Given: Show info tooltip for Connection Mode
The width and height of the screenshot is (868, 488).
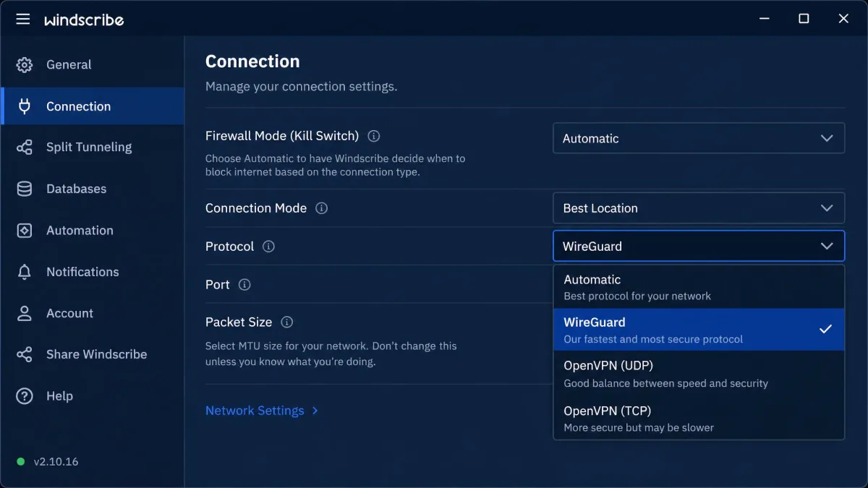Looking at the screenshot, I should pyautogui.click(x=322, y=208).
